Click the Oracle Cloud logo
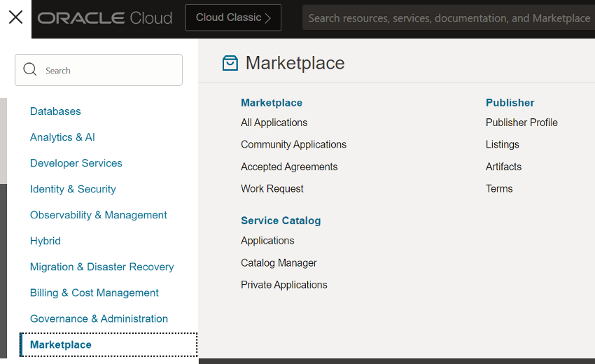The width and height of the screenshot is (595, 364). [x=105, y=17]
